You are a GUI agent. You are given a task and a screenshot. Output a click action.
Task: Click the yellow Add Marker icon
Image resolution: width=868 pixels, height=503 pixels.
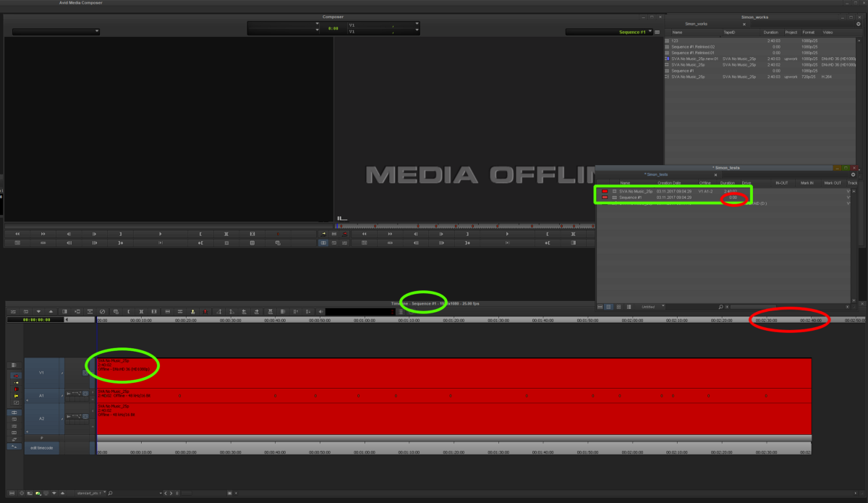(192, 313)
